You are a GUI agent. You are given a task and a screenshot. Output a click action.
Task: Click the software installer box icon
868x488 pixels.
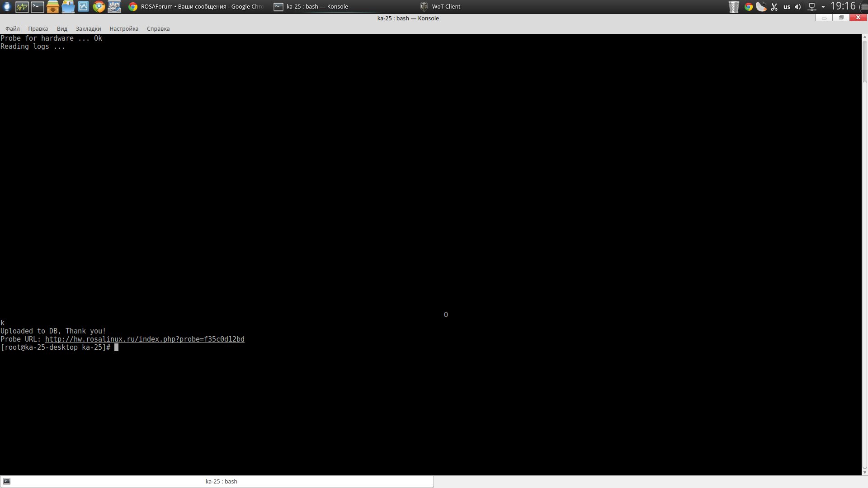(x=52, y=6)
